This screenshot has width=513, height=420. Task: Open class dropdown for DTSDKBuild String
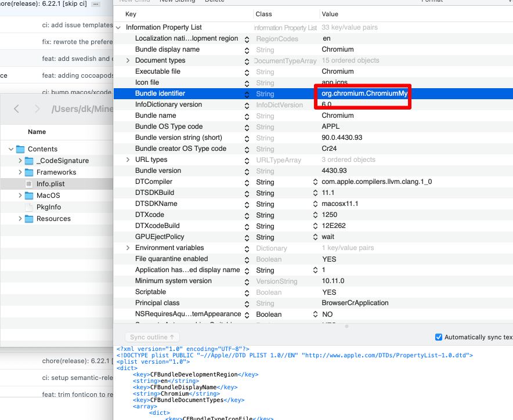pos(315,193)
